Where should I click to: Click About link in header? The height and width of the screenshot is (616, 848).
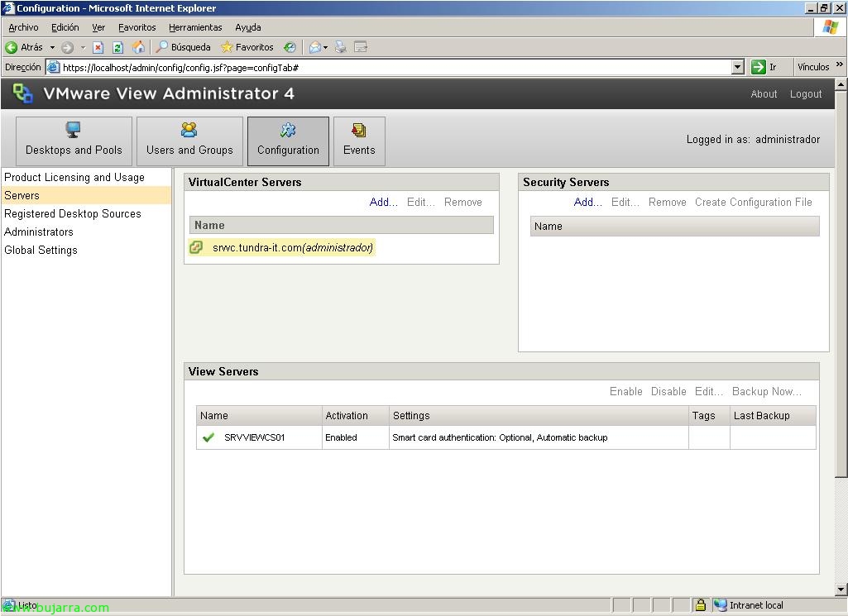764,94
